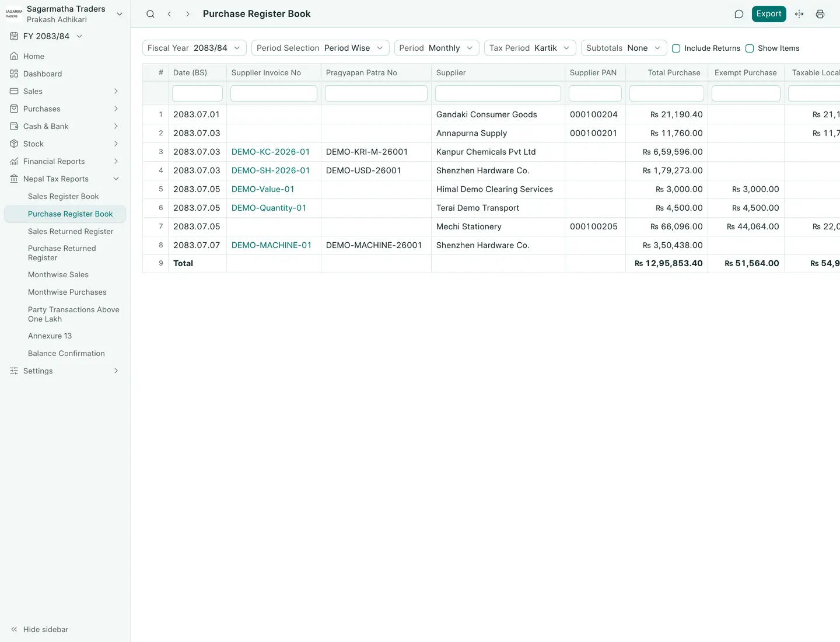Image resolution: width=840 pixels, height=642 pixels.
Task: Expand the Purchases sidebar section
Action: pos(116,109)
